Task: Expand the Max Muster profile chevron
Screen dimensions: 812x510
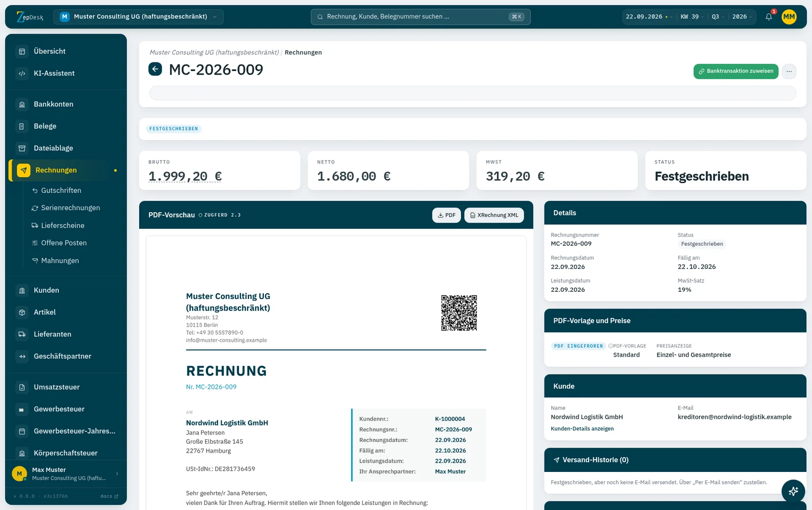Action: [117, 474]
